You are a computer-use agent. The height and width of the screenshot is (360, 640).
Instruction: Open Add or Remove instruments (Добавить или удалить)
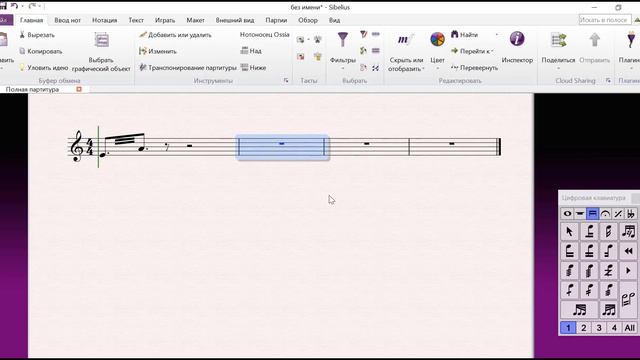(175, 35)
